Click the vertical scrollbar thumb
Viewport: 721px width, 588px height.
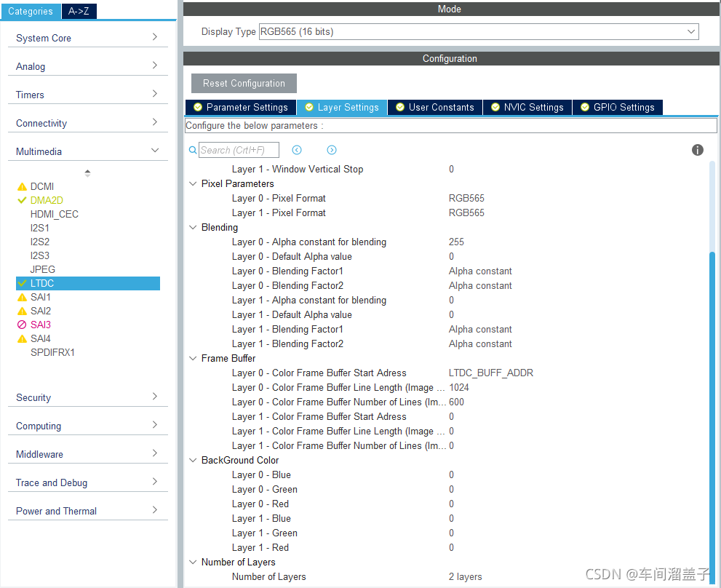712,416
